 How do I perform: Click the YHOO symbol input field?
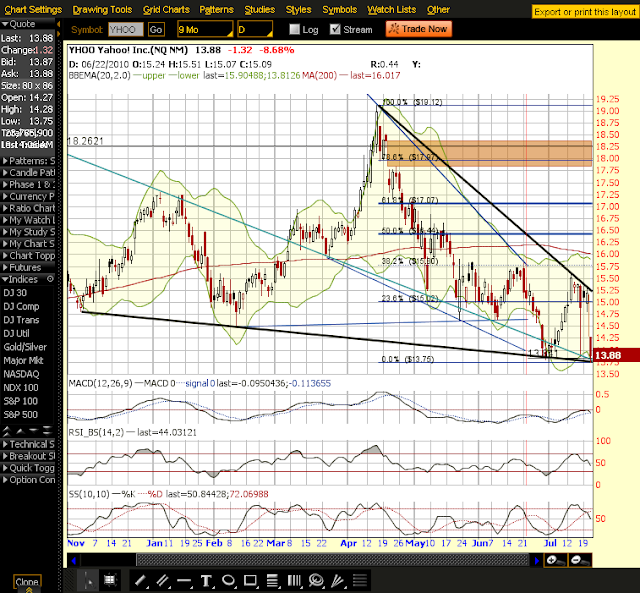point(126,29)
